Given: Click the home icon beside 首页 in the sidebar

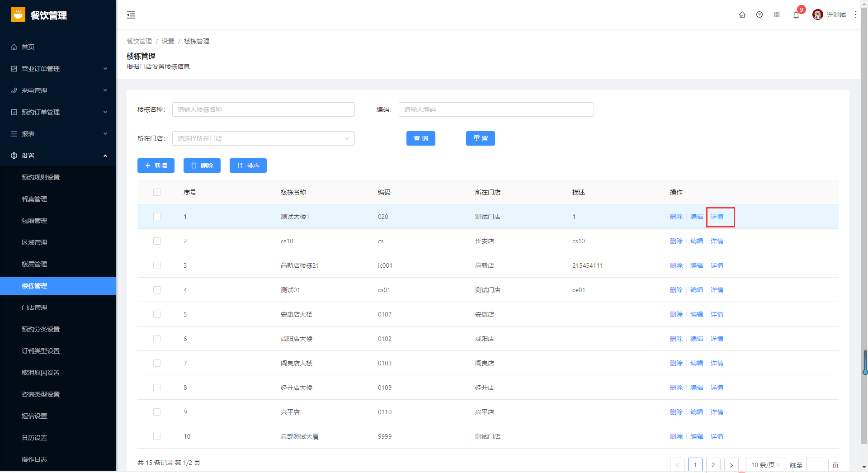Looking at the screenshot, I should point(14,47).
